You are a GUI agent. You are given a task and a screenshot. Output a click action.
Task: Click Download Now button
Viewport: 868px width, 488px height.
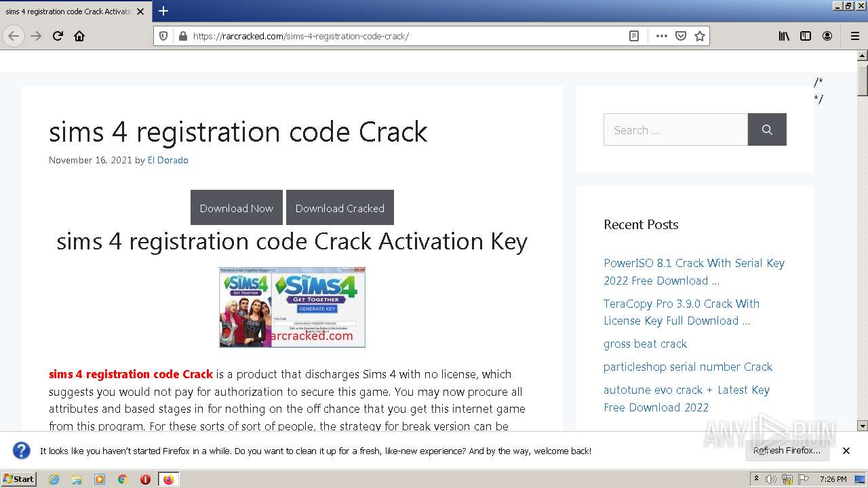click(x=236, y=207)
